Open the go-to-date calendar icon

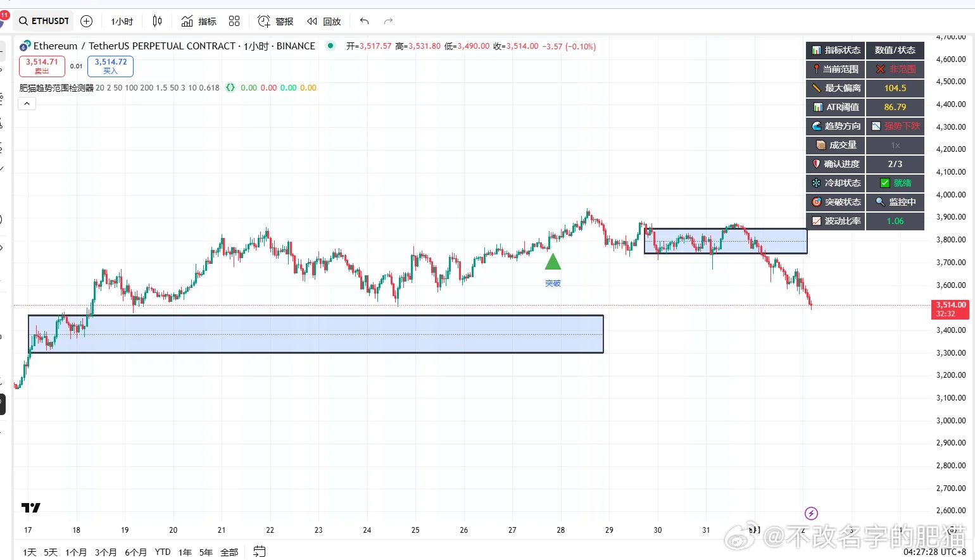pyautogui.click(x=260, y=552)
